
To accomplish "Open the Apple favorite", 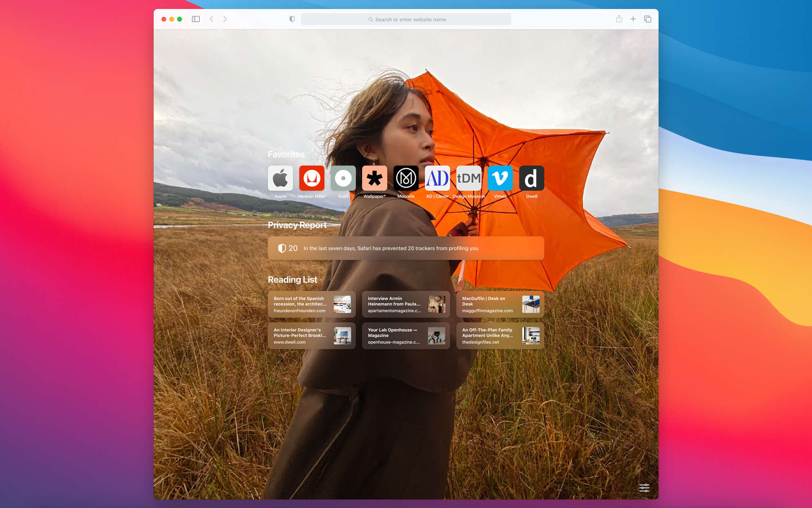I will pyautogui.click(x=280, y=178).
